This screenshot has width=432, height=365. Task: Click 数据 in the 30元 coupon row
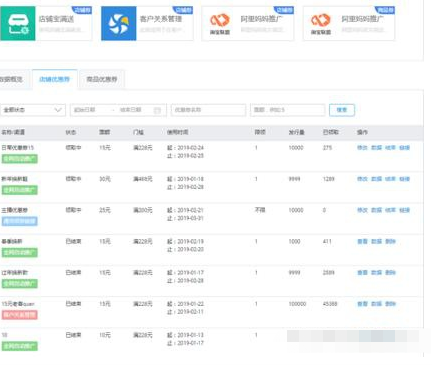point(376,179)
